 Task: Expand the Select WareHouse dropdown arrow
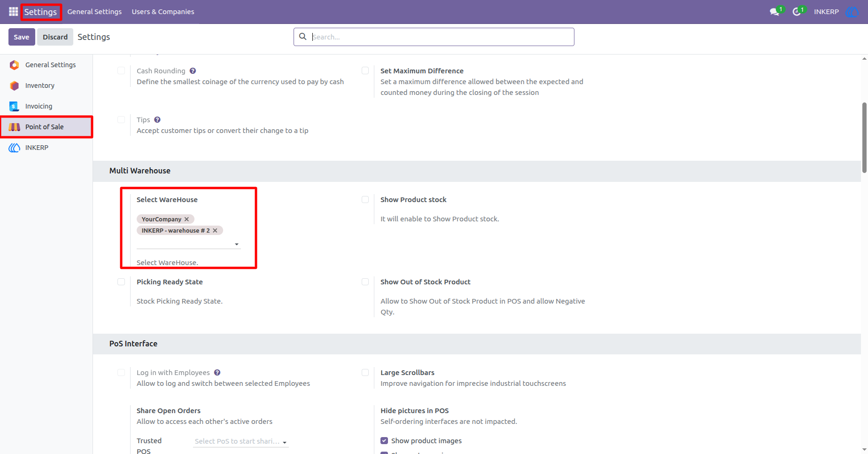[237, 244]
